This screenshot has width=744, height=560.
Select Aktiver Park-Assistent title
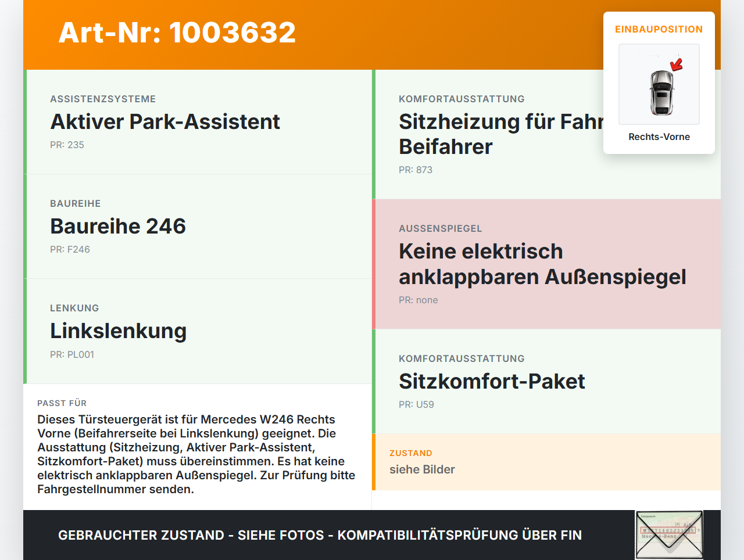165,121
